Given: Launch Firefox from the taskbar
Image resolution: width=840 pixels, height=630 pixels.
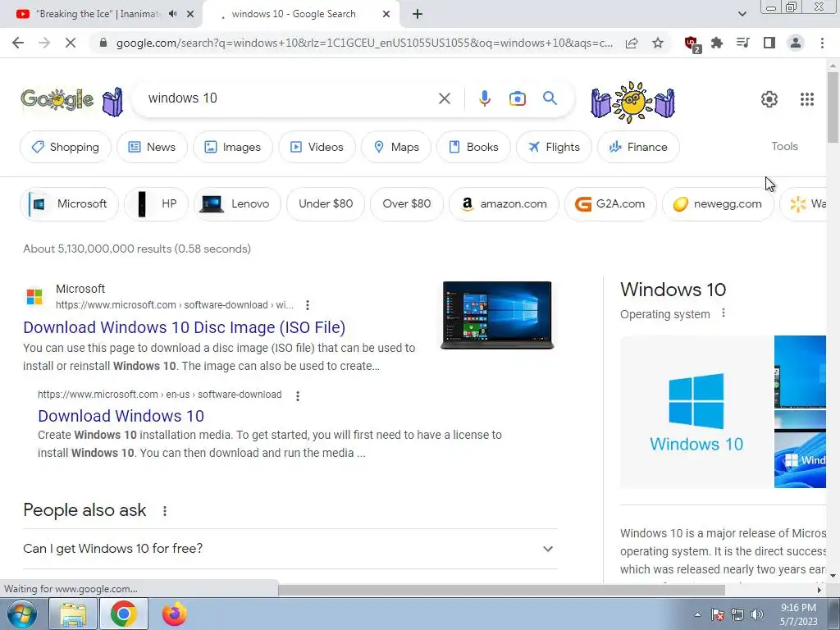Looking at the screenshot, I should point(175,614).
